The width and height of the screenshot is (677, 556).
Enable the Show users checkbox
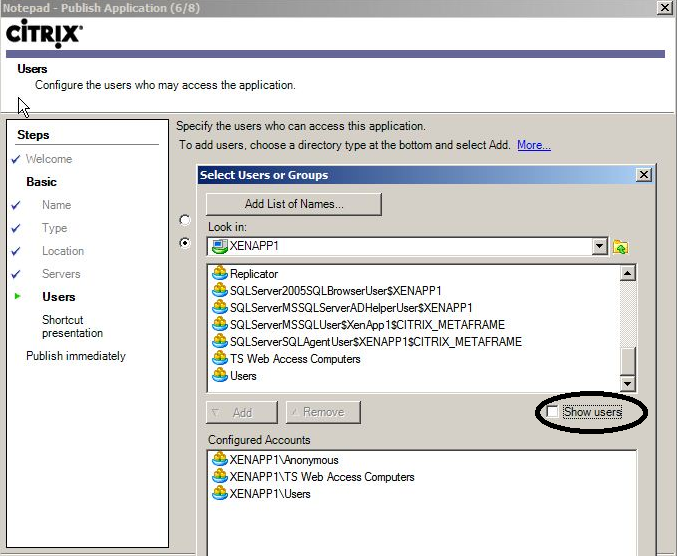[x=552, y=411]
